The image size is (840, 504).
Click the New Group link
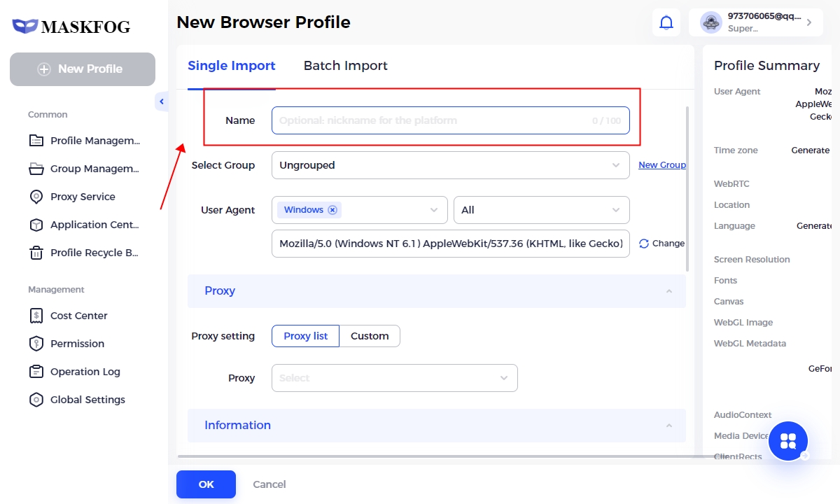click(x=661, y=165)
